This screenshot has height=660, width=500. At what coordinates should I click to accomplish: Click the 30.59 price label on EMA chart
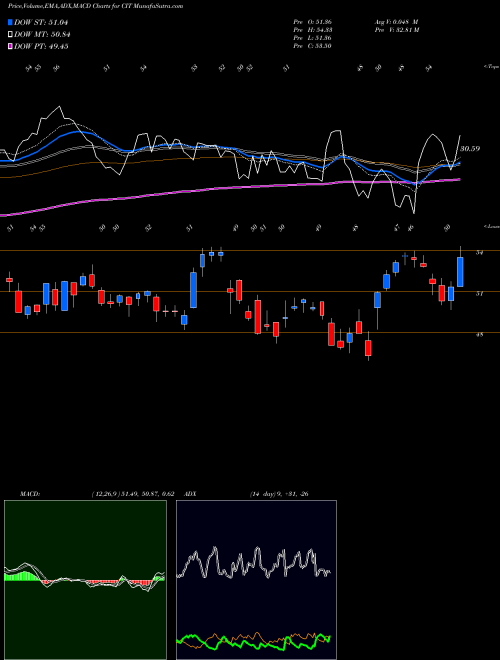click(470, 149)
